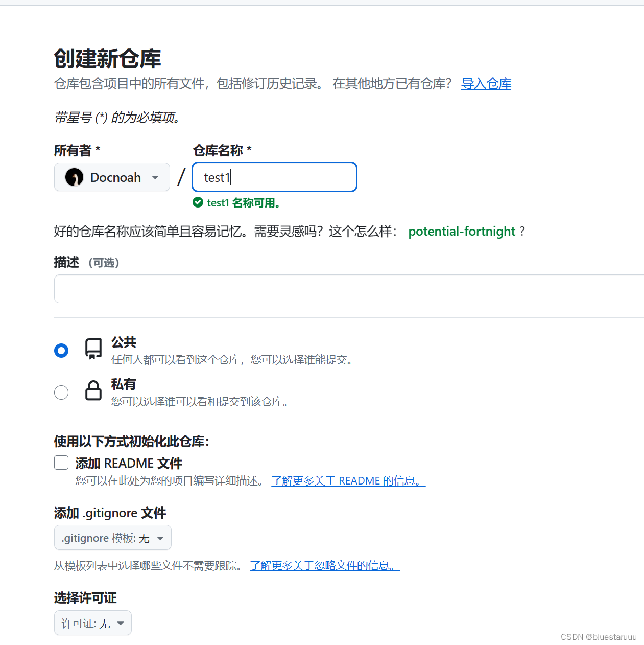Viewport: 644px width, 645px height.
Task: Open the .gitignore 模板 dropdown
Action: click(112, 538)
